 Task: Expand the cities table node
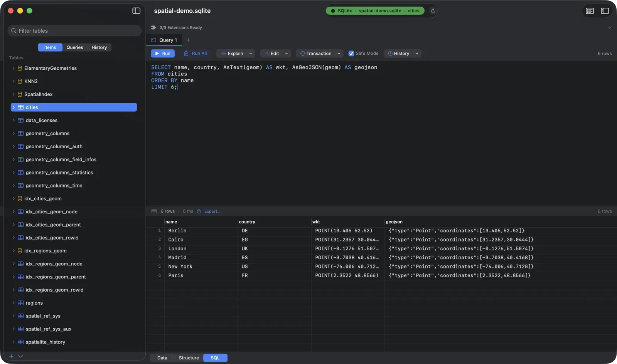tap(13, 107)
